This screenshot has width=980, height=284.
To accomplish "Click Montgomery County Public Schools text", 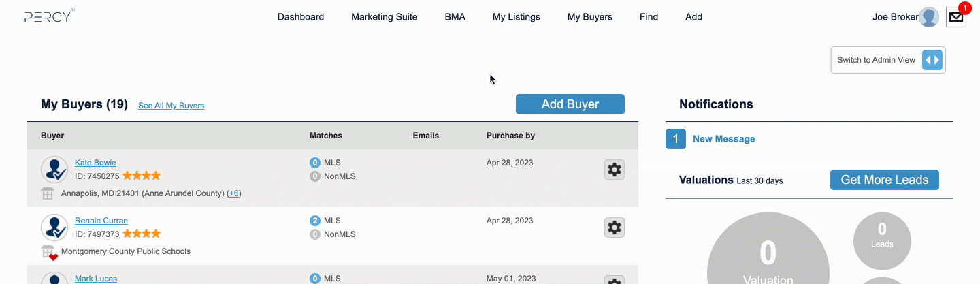I will coord(126,251).
